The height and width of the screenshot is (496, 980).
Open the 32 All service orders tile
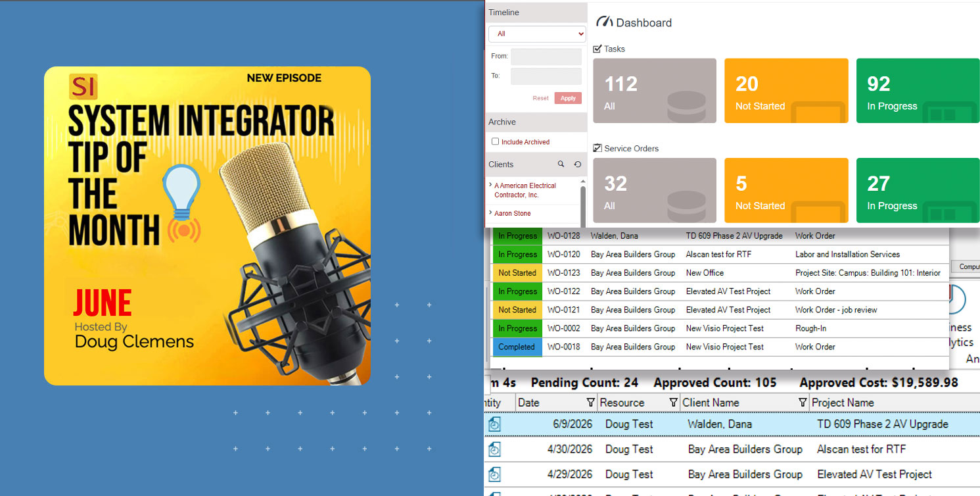[x=655, y=190]
